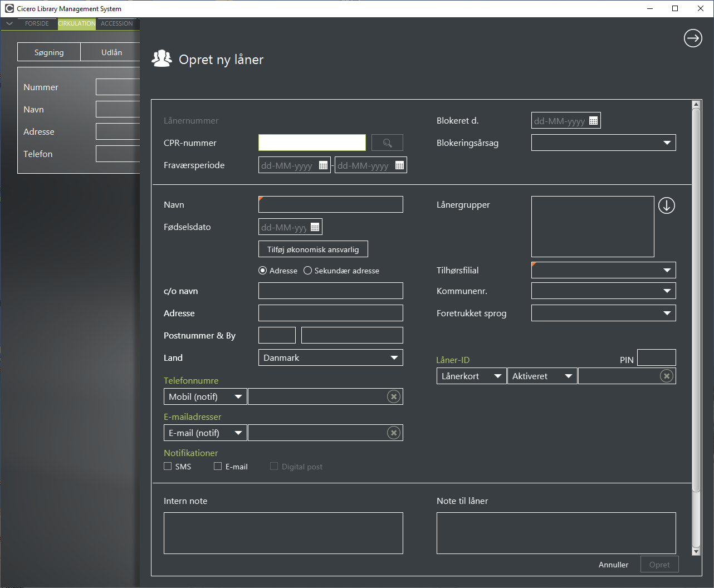Open calendar for Fraværsperiode end date
Screen dimensions: 714x588
399,165
